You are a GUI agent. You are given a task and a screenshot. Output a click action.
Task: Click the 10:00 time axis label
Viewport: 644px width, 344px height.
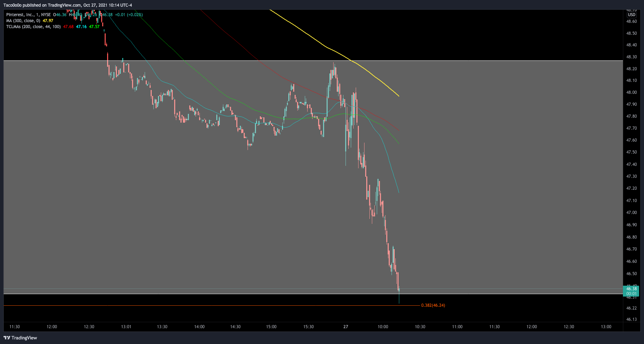[x=383, y=327]
